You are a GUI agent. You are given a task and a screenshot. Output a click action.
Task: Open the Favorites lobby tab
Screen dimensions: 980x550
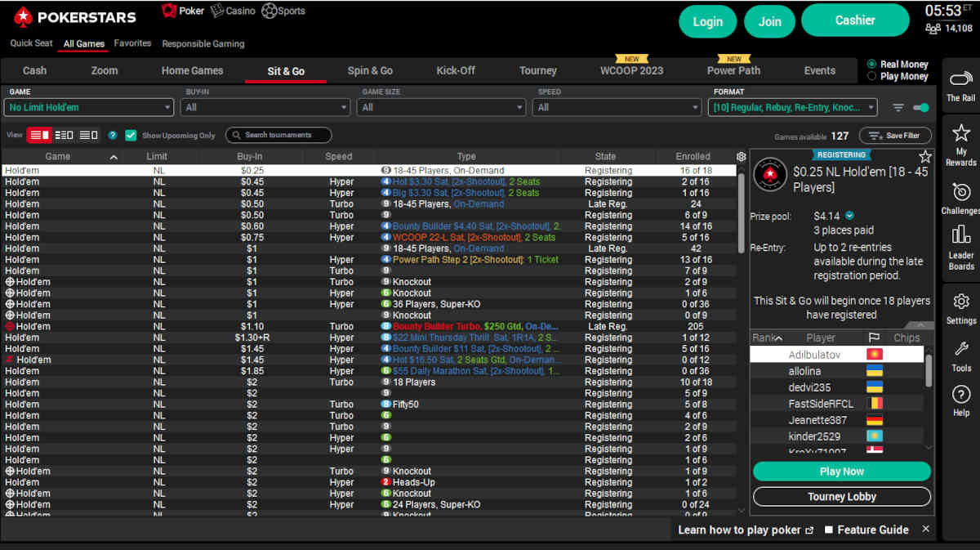132,43
